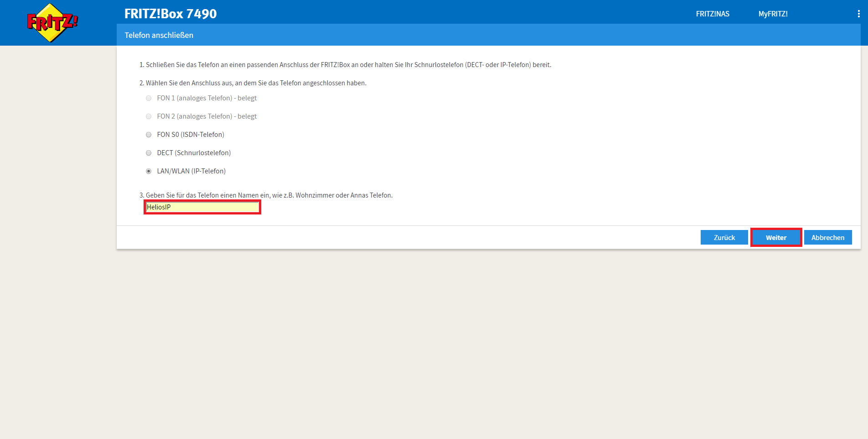The width and height of the screenshot is (868, 439).
Task: Continue with the Weiter button
Action: click(x=776, y=238)
